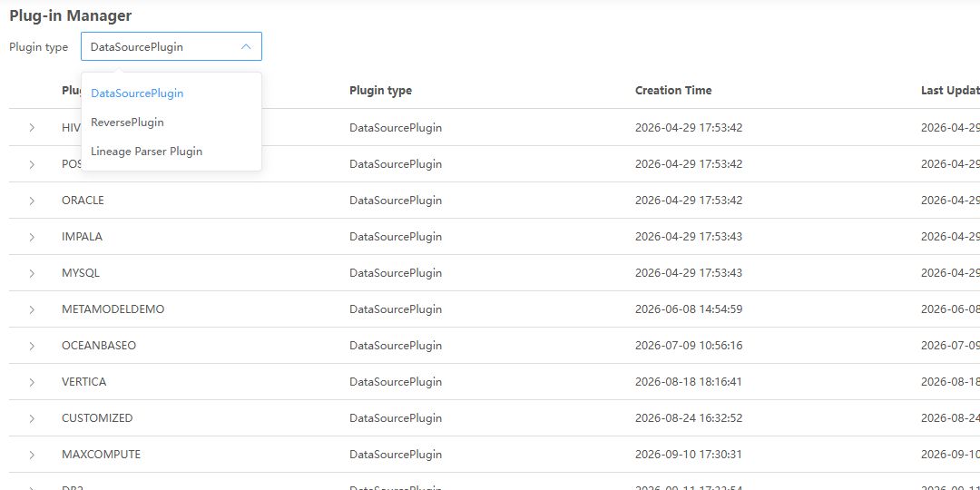Click creation time 2026-08-24 16:32:52
Viewport: 980px width, 490px height.
tap(689, 418)
